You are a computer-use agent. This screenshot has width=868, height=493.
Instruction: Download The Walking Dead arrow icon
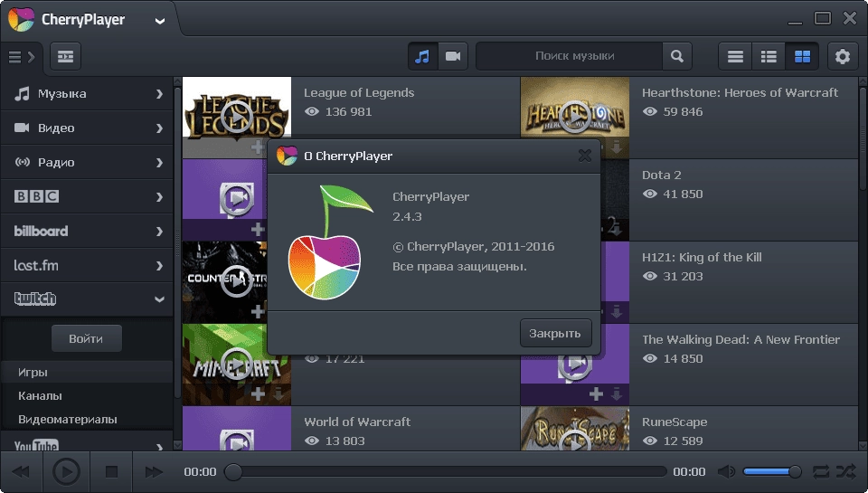pos(616,393)
